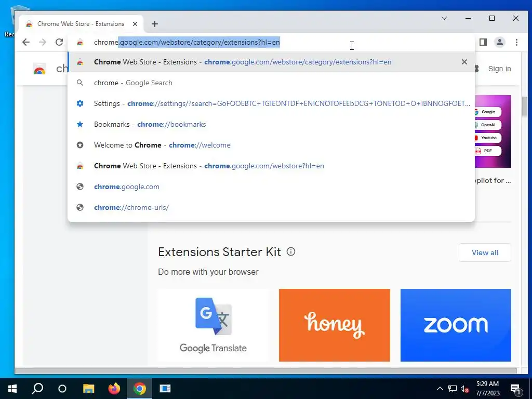Click the globe icon beside chrome.google.com
Image resolution: width=532 pixels, height=399 pixels.
point(79,187)
